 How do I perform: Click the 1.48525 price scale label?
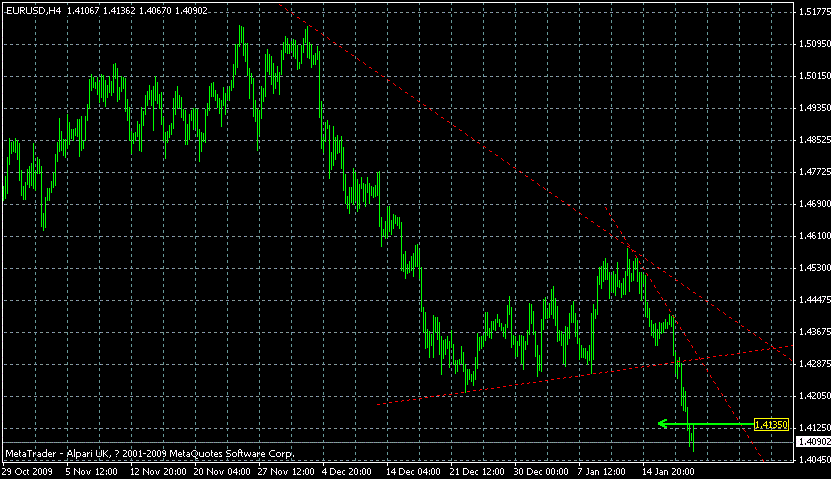[x=815, y=140]
